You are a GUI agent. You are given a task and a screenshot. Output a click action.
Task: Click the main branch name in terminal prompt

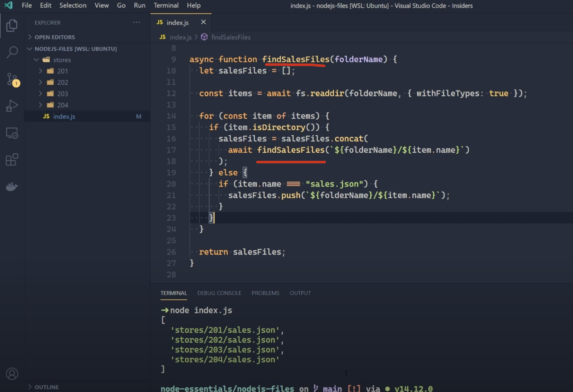(x=332, y=389)
